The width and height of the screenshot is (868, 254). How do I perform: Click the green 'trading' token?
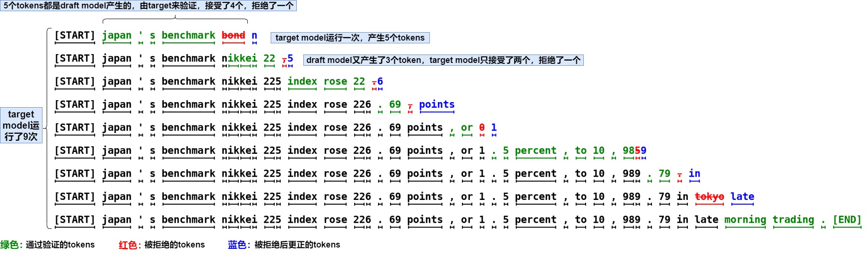click(793, 220)
